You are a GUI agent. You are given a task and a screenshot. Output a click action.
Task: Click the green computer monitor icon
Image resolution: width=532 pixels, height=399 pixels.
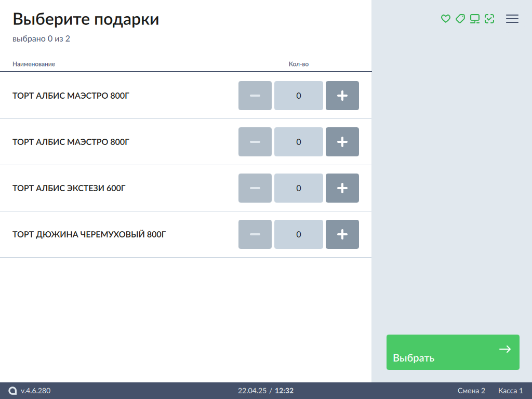coord(474,19)
